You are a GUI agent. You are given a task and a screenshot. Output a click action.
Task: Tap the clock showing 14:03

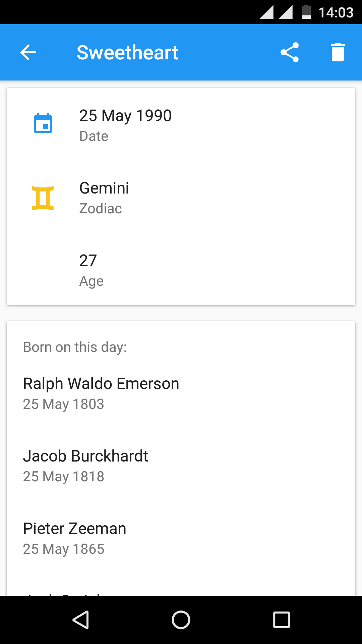tap(336, 13)
